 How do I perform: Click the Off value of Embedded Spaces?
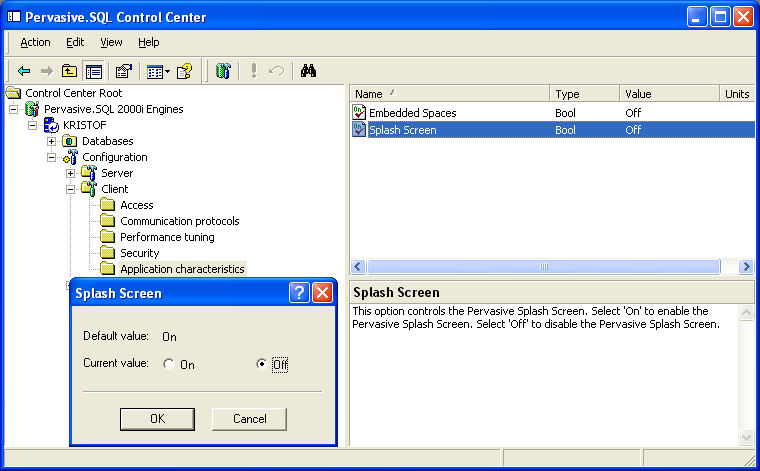[x=633, y=113]
